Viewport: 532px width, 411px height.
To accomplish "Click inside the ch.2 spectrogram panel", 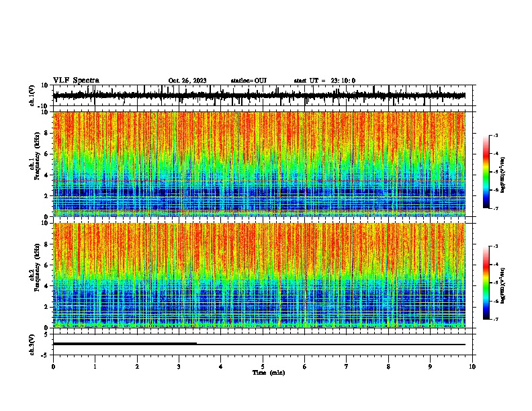I will click(259, 275).
